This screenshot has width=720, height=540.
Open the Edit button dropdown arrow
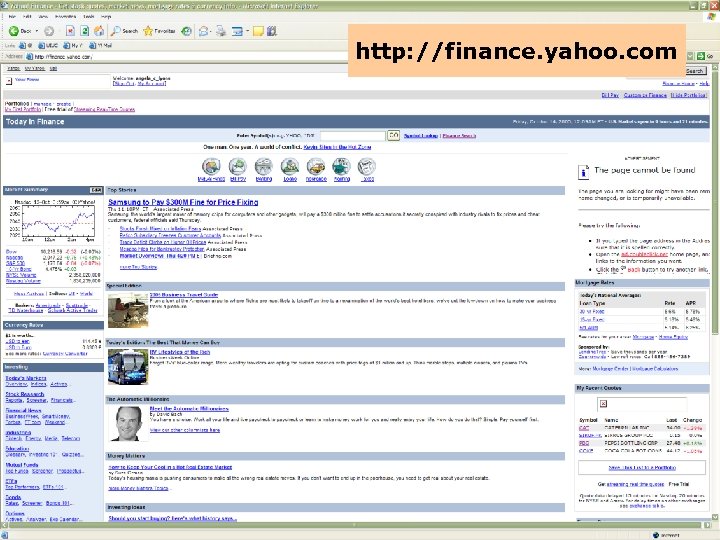(247, 31)
